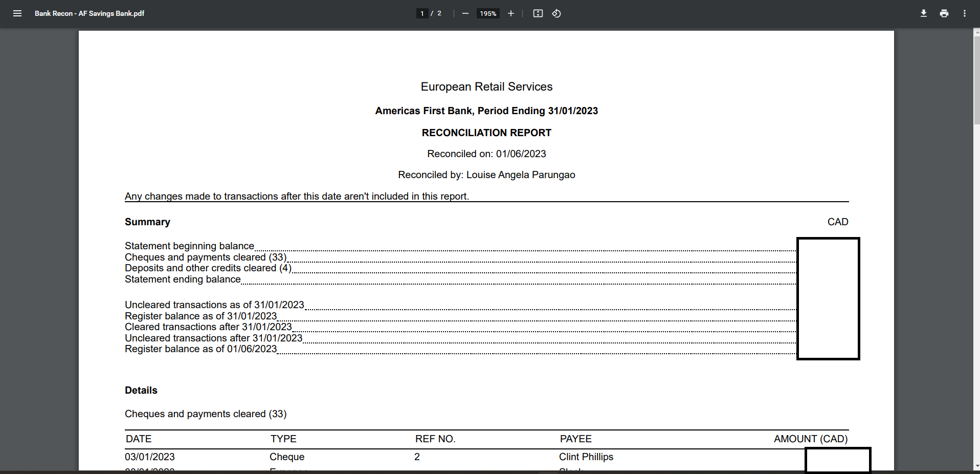The image size is (980, 474).
Task: Click the date '03/01/2023' cell
Action: [150, 457]
